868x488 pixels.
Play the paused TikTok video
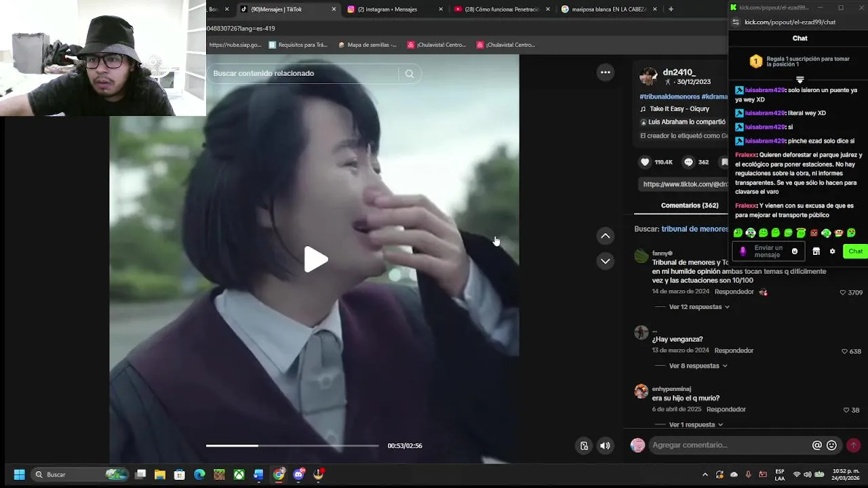(316, 260)
